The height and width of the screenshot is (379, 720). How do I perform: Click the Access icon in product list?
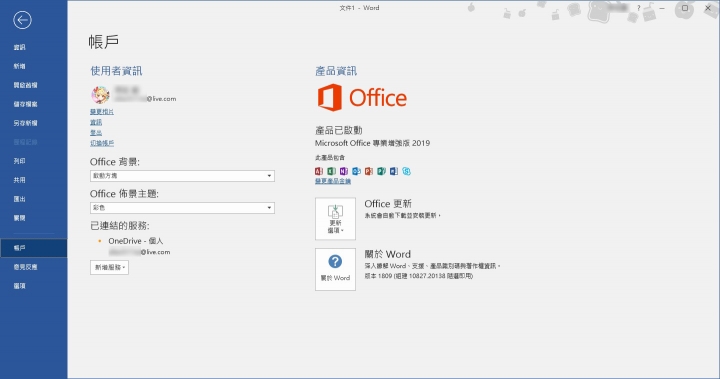(x=319, y=171)
